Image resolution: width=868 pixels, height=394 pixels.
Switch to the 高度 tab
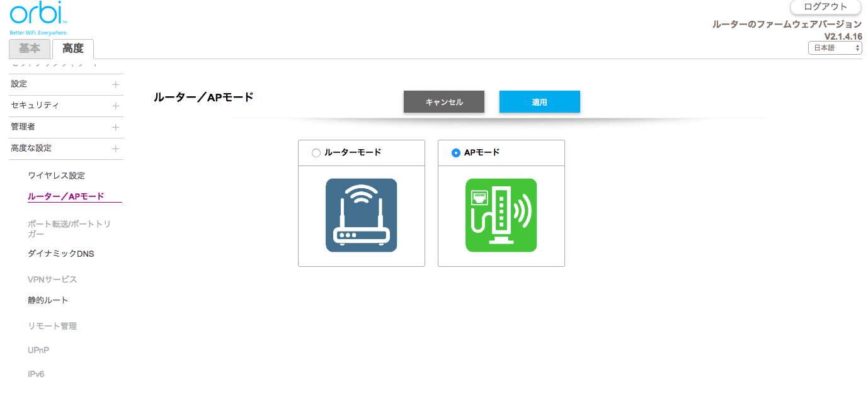[x=72, y=48]
